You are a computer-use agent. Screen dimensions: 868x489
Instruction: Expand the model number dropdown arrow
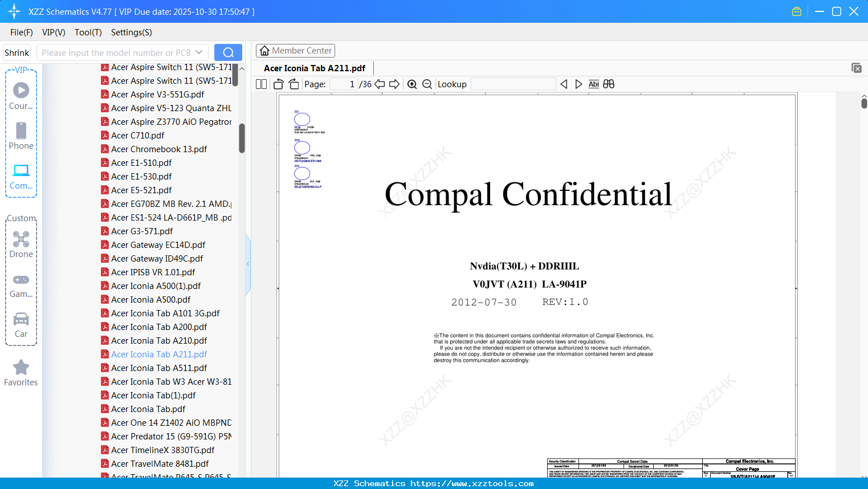pyautogui.click(x=199, y=52)
